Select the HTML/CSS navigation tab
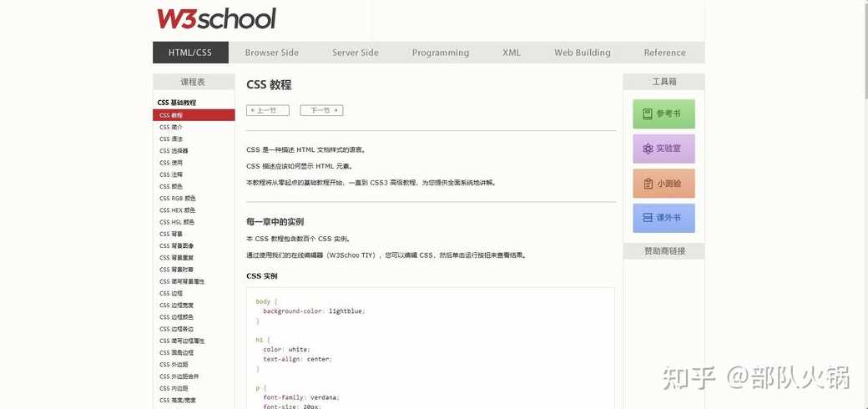Image resolution: width=868 pixels, height=409 pixels. tap(190, 53)
